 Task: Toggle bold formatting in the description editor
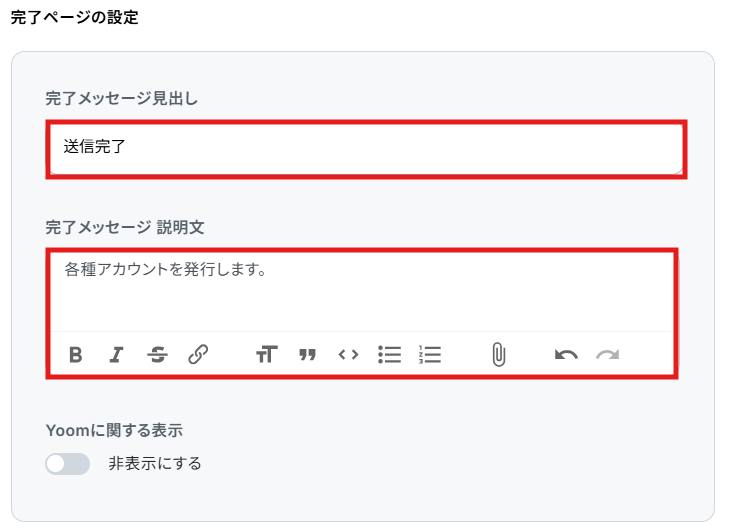[76, 355]
